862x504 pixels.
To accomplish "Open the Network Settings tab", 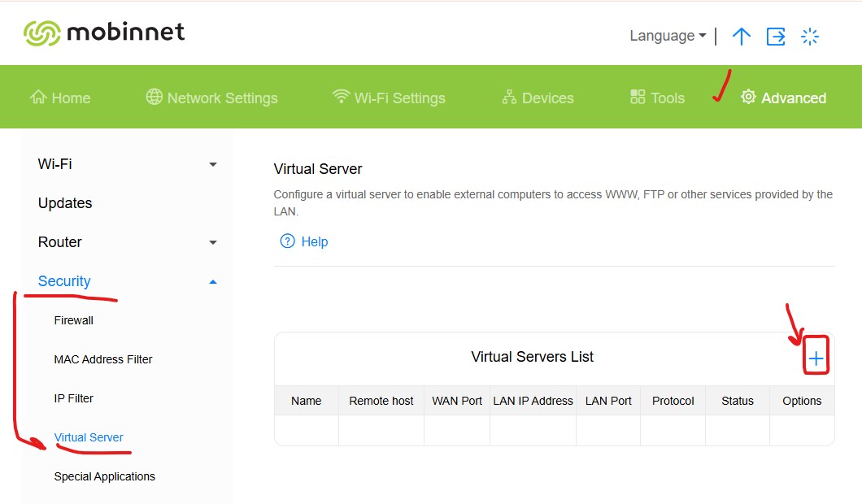I will click(x=211, y=98).
